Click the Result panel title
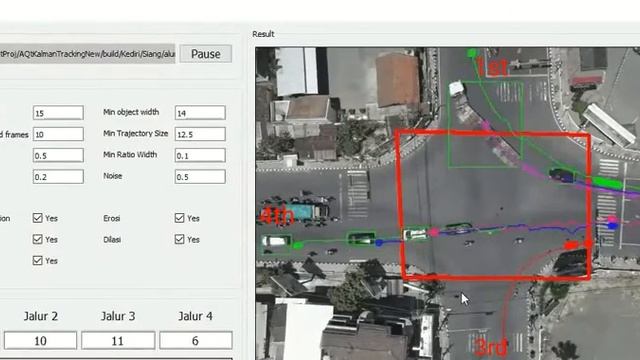 tap(263, 34)
